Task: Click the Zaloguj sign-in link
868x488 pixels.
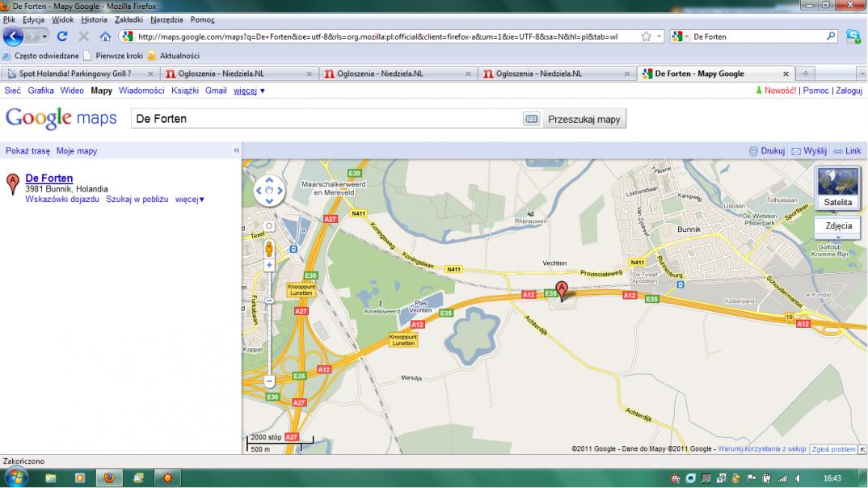Action: coord(849,90)
